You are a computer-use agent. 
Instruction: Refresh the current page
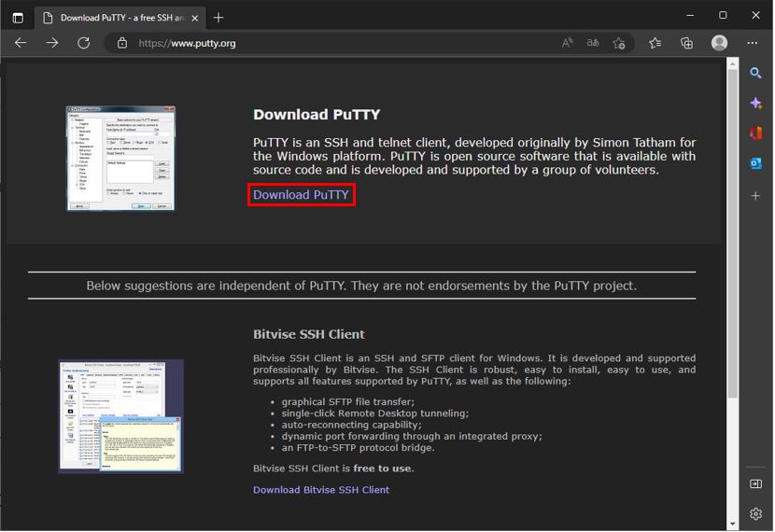pyautogui.click(x=83, y=43)
